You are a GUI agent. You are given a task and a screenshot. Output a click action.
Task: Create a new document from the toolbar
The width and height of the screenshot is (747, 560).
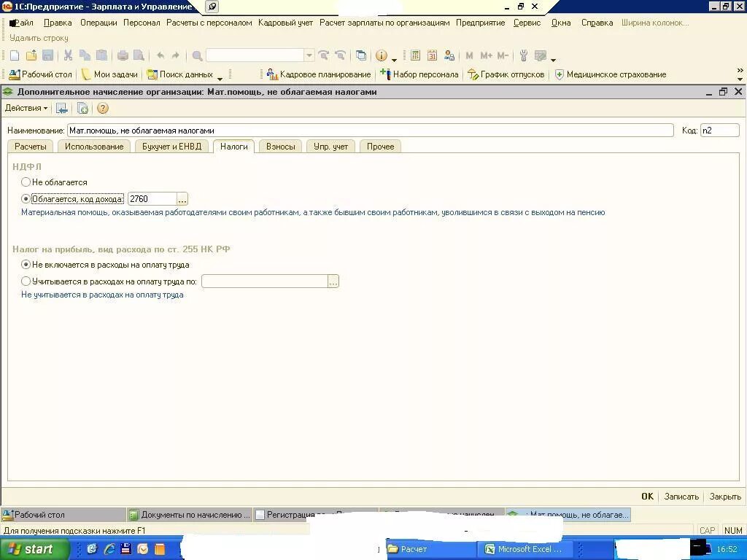pyautogui.click(x=15, y=55)
